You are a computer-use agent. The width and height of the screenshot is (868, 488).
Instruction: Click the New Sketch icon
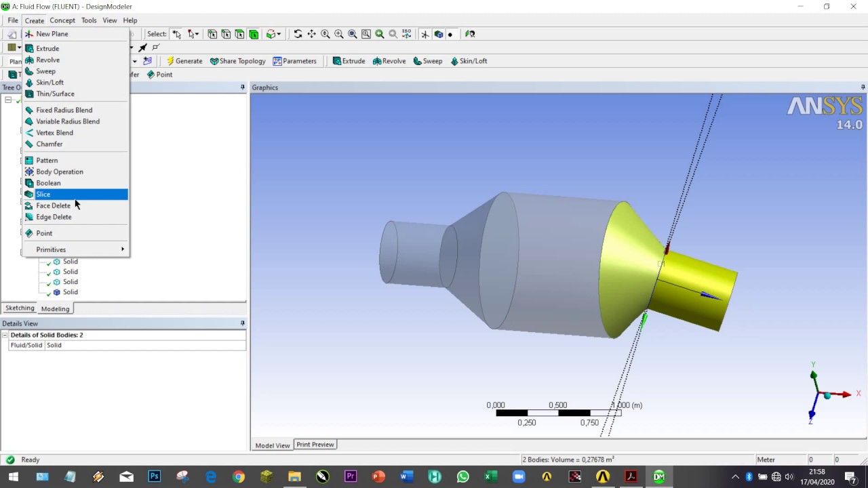(147, 61)
